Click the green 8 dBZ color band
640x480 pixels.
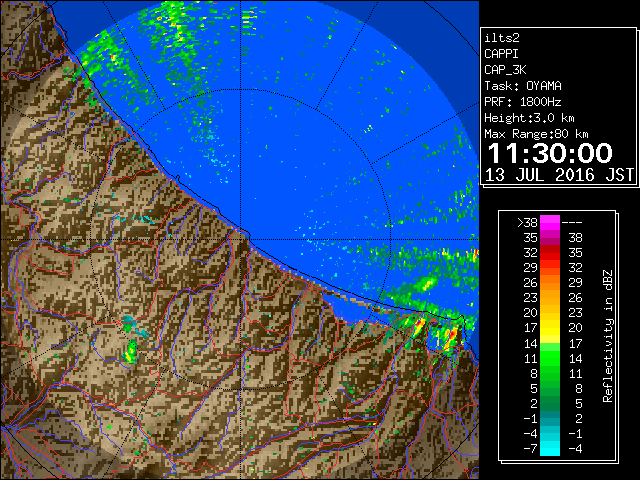(x=550, y=373)
